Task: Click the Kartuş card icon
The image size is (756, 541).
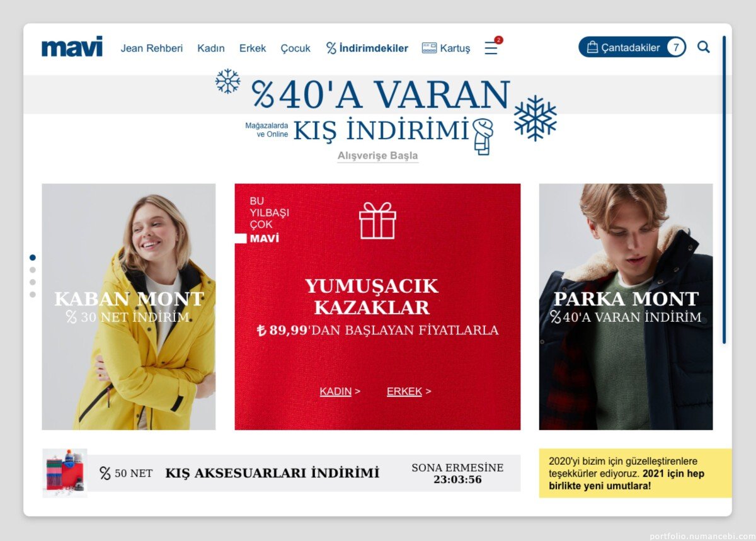Action: 429,48
